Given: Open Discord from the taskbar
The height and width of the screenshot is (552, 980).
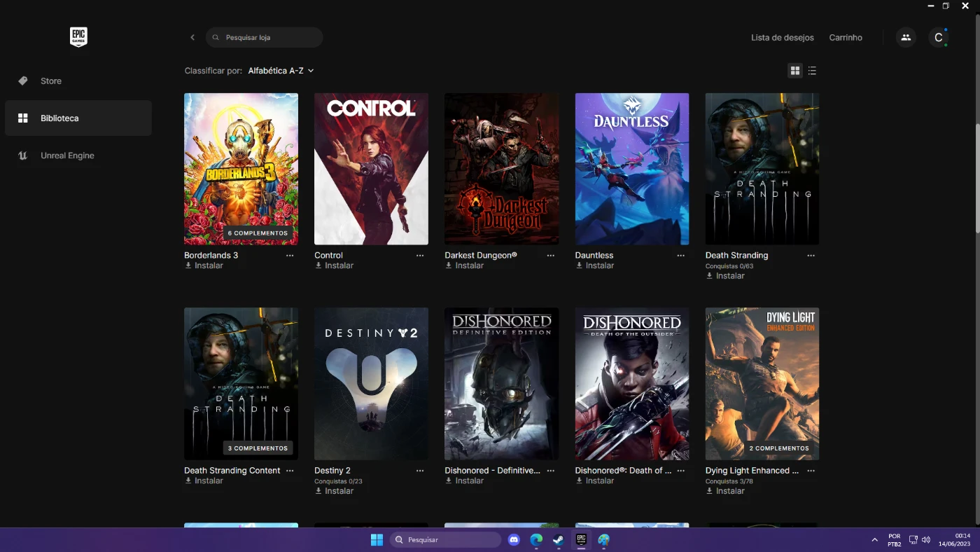Looking at the screenshot, I should pos(514,539).
